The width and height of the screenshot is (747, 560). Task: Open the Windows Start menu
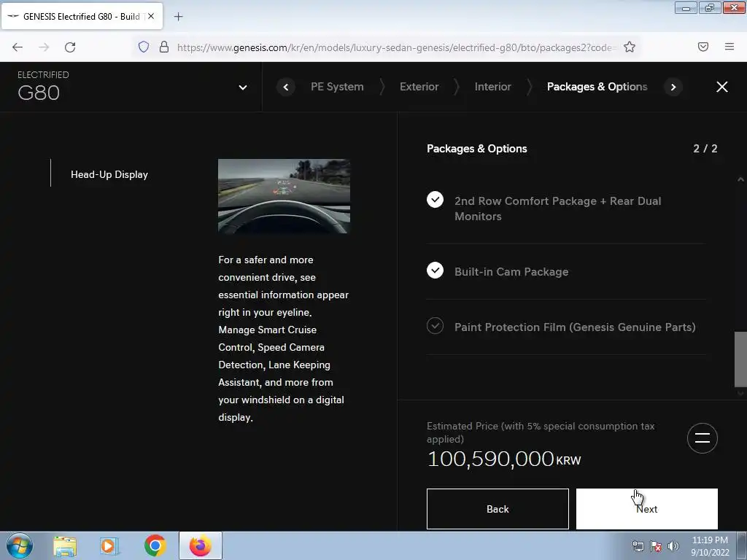(x=20, y=545)
